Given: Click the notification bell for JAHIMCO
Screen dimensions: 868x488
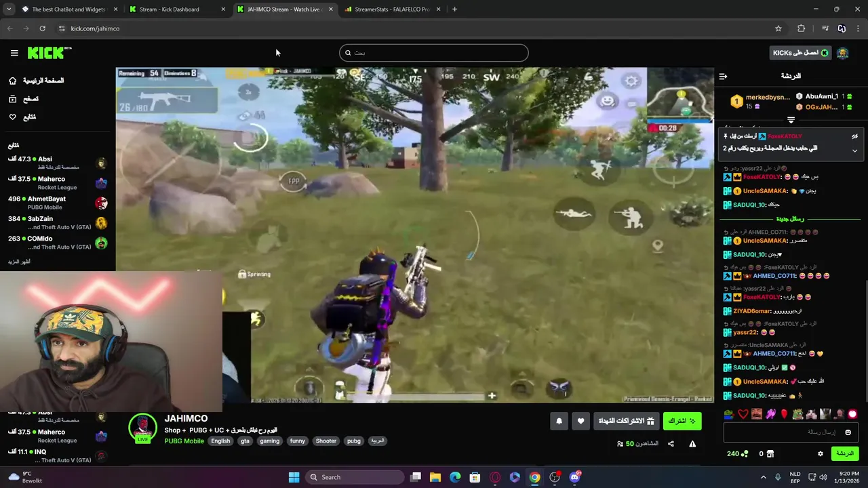Looking at the screenshot, I should tap(559, 421).
